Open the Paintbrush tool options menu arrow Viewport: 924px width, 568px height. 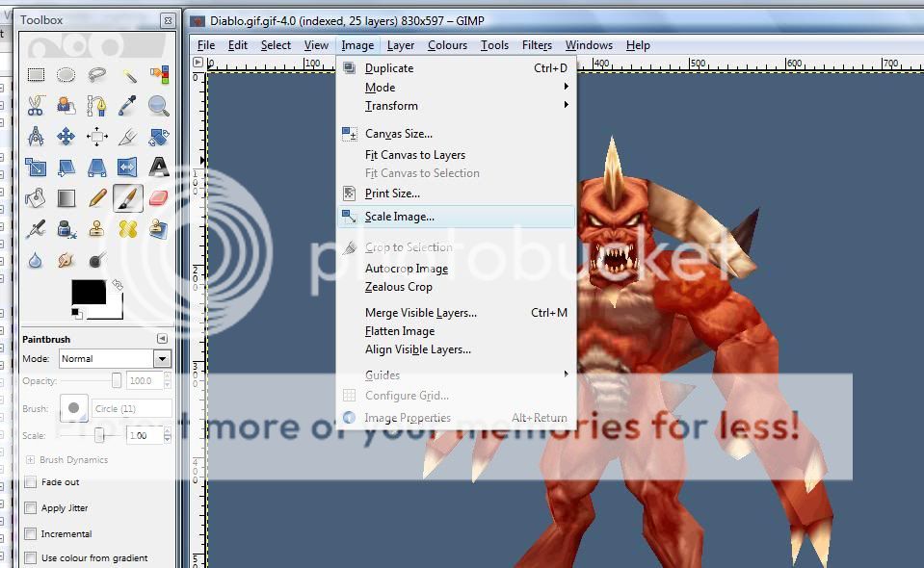tap(162, 339)
